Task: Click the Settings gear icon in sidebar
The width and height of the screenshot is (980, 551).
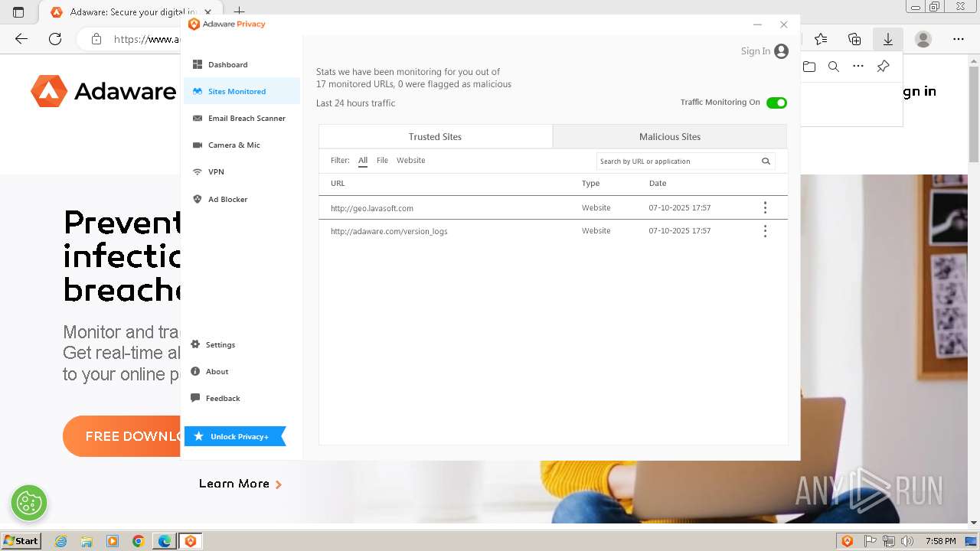Action: [195, 344]
